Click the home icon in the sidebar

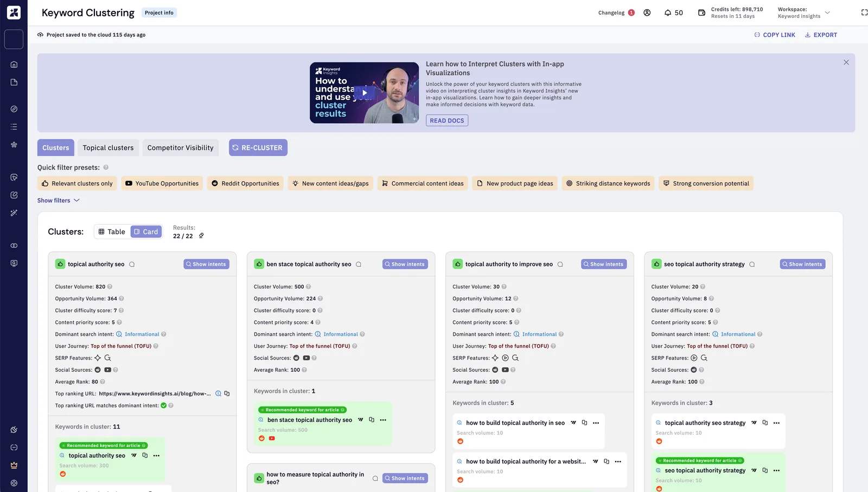(x=14, y=65)
